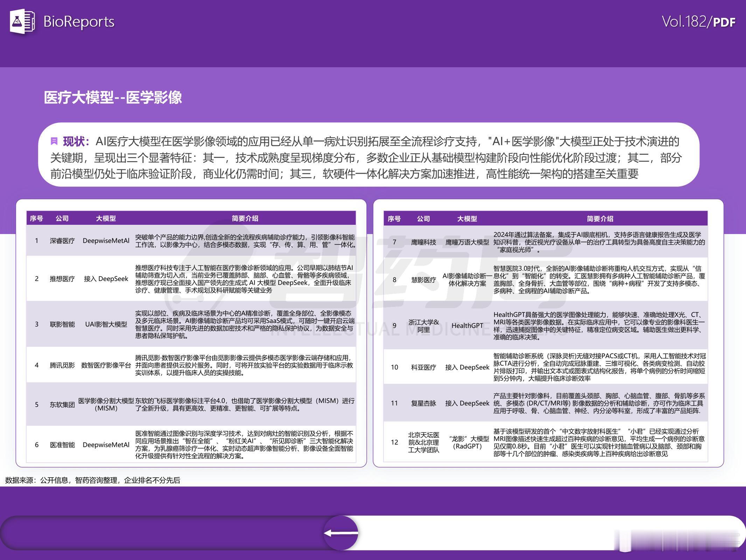Select model cell 医学影像分割大模型 (MISM)
The image size is (746, 560).
106,405
